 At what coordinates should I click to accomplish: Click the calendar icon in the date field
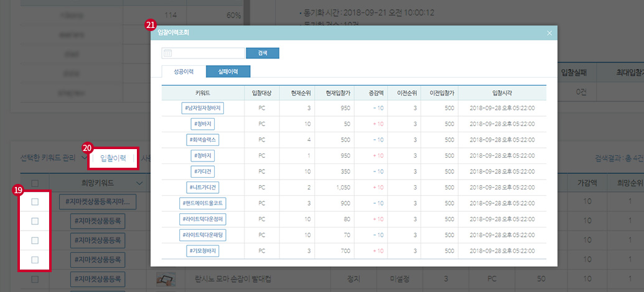click(167, 53)
